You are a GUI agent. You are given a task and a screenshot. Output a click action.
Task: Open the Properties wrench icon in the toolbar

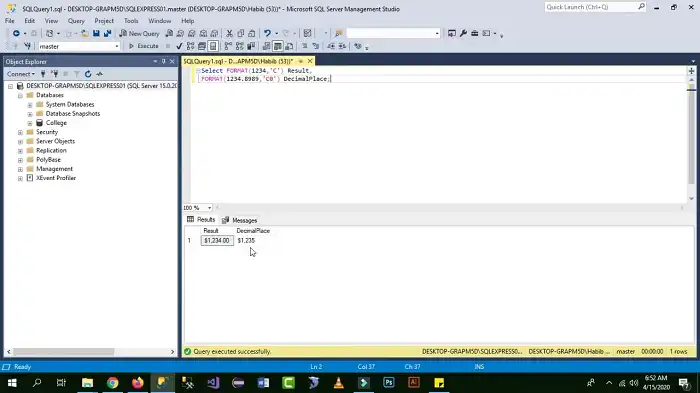[463, 33]
